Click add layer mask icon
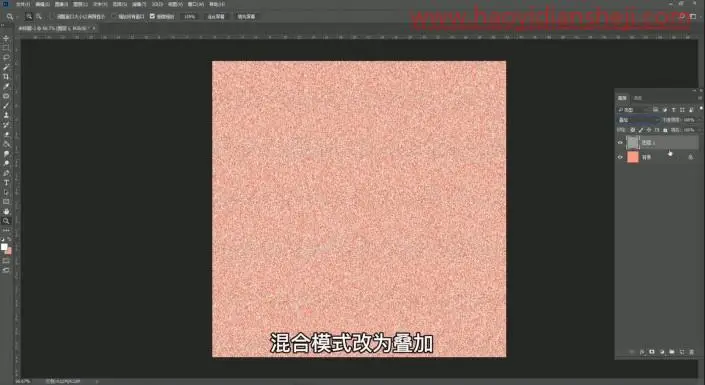The height and width of the screenshot is (385, 705). pos(652,352)
